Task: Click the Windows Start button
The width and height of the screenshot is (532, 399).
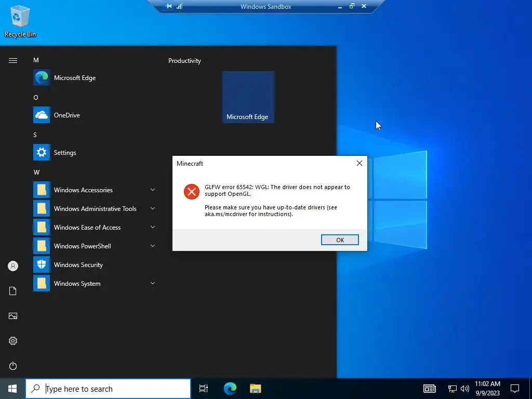Action: pyautogui.click(x=12, y=389)
